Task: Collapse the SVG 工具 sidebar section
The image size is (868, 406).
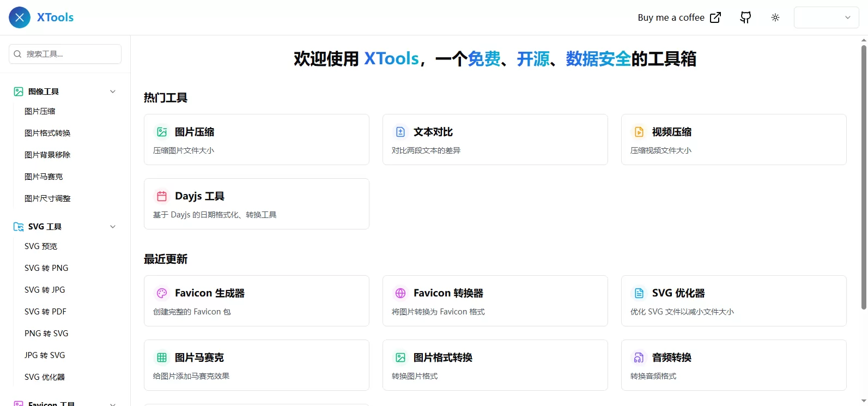Action: (113, 227)
